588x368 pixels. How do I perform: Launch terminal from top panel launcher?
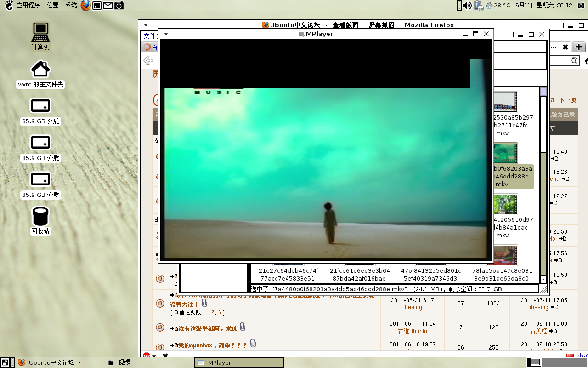[97, 6]
